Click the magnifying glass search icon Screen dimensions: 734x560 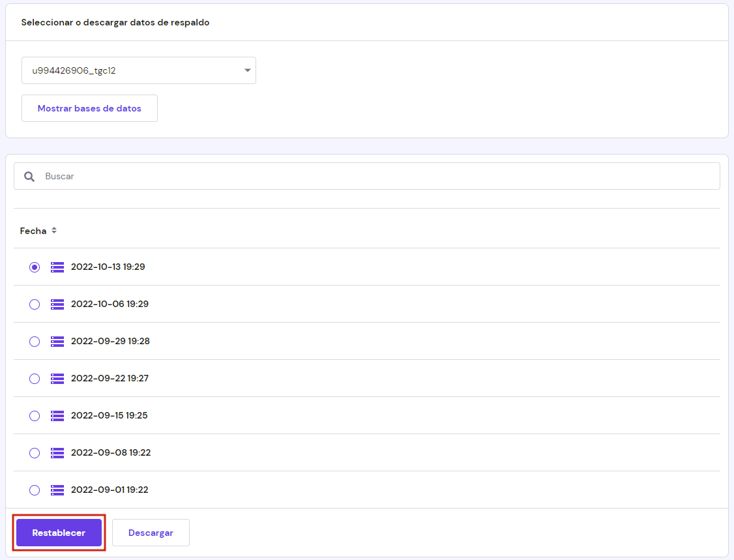pos(29,176)
